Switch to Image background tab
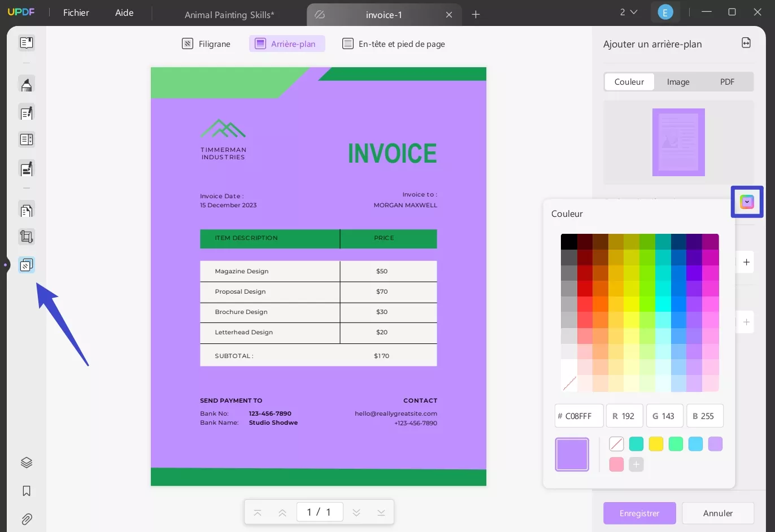The height and width of the screenshot is (532, 775). click(x=678, y=82)
